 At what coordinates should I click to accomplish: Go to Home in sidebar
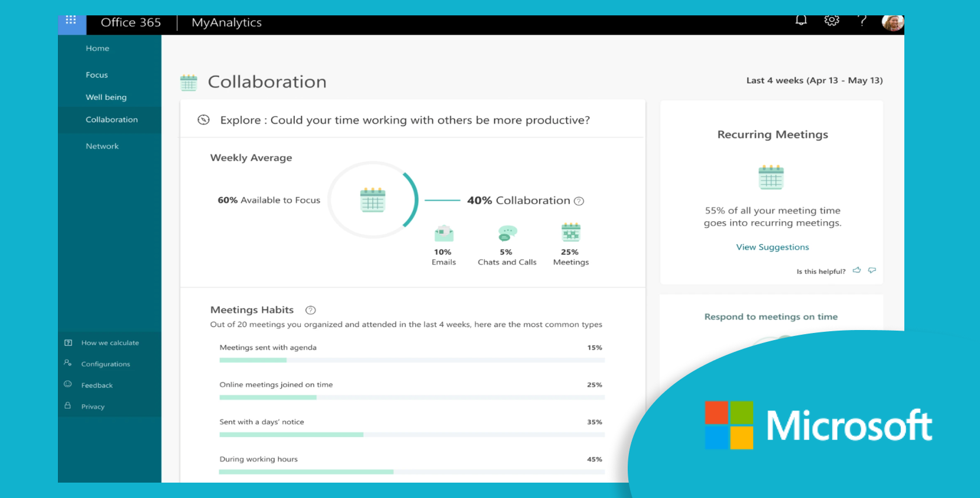[98, 48]
